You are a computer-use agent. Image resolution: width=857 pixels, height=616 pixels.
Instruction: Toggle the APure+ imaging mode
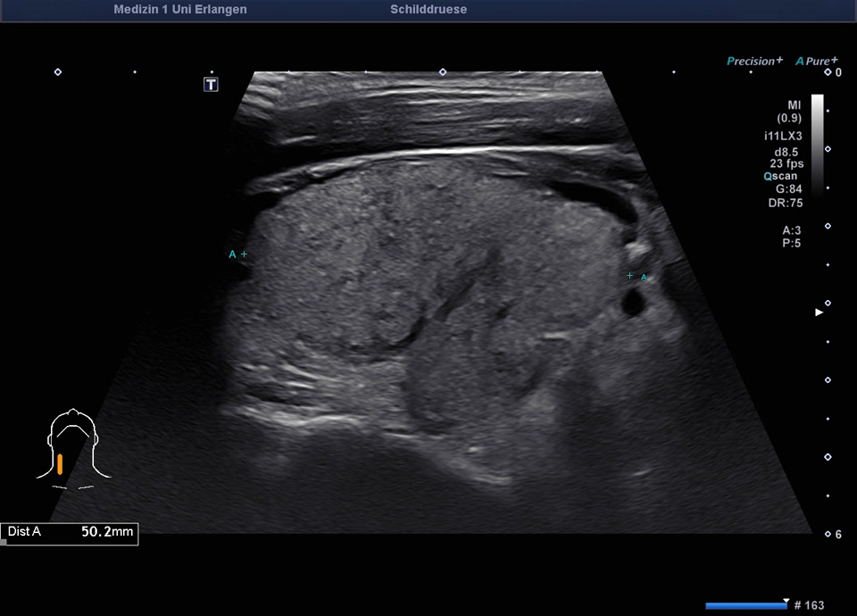(x=817, y=61)
